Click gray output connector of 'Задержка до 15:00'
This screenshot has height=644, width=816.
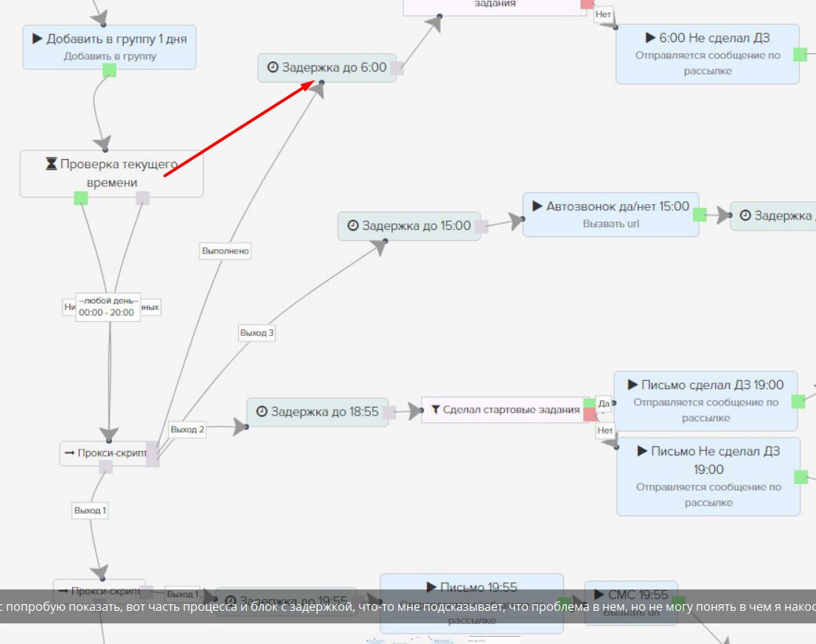(x=481, y=226)
